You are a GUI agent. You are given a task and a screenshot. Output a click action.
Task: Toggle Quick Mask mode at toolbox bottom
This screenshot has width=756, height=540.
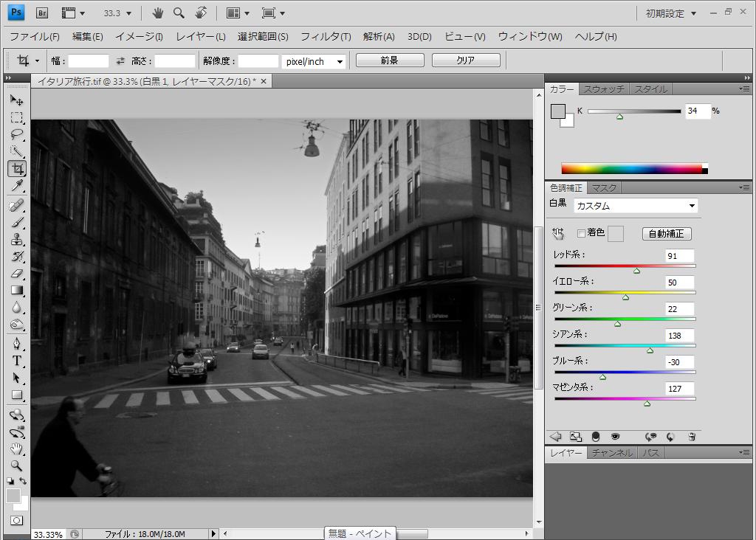pyautogui.click(x=16, y=520)
